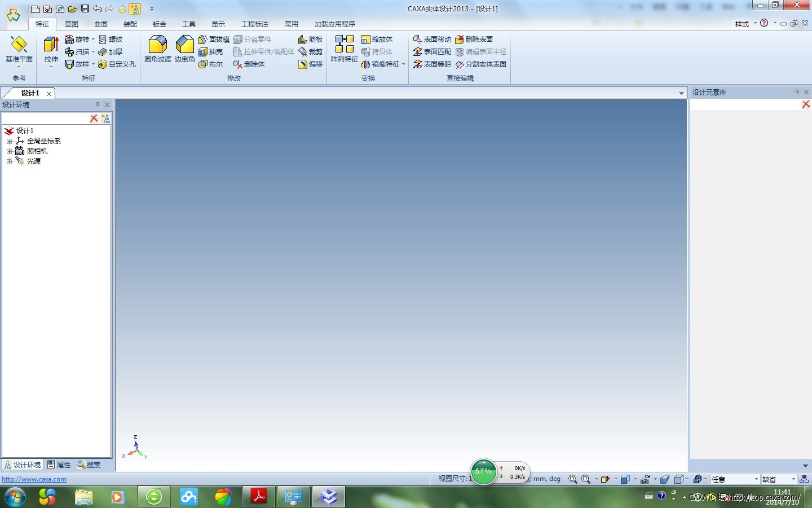Click the Undo arrow in quick access toolbar
812x508 pixels.
(97, 8)
